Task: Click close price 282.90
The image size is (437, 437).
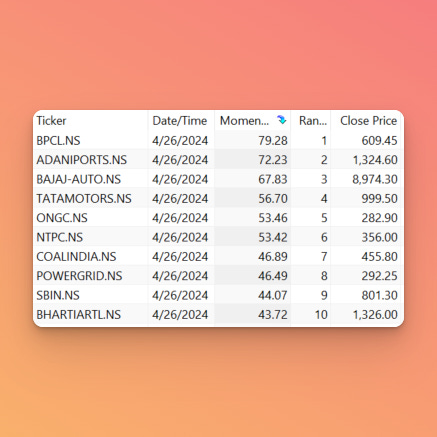Action: pyautogui.click(x=380, y=218)
